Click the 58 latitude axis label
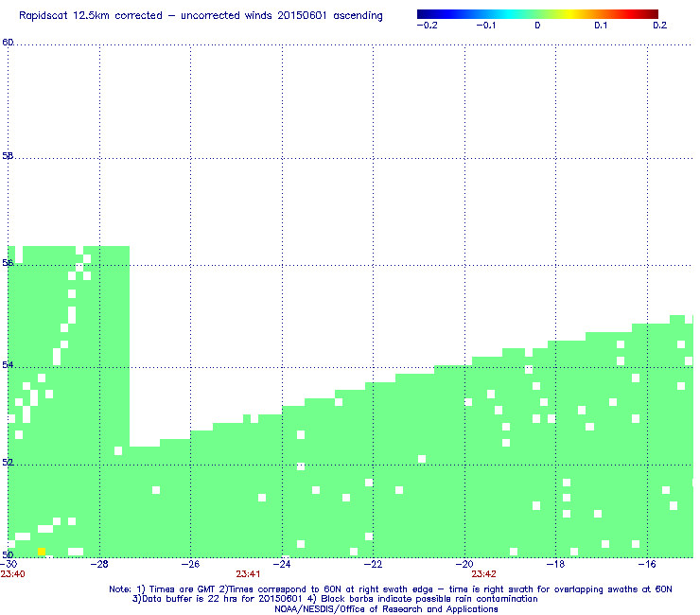This screenshot has height=615, width=700. click(8, 156)
